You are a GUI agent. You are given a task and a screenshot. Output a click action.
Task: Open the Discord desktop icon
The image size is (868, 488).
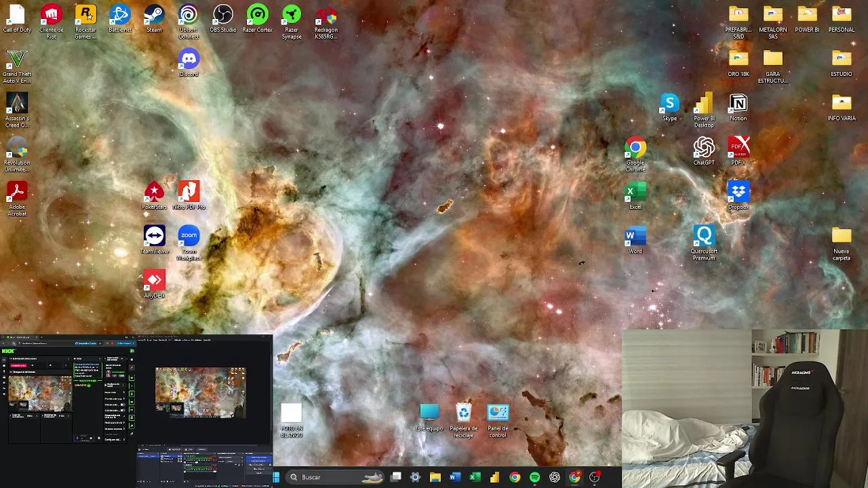[189, 64]
